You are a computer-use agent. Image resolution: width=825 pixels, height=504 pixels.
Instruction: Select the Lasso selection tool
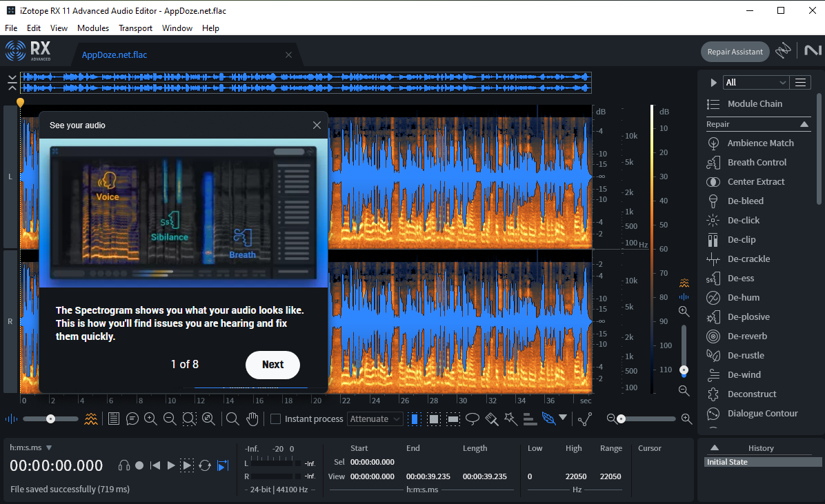point(473,419)
